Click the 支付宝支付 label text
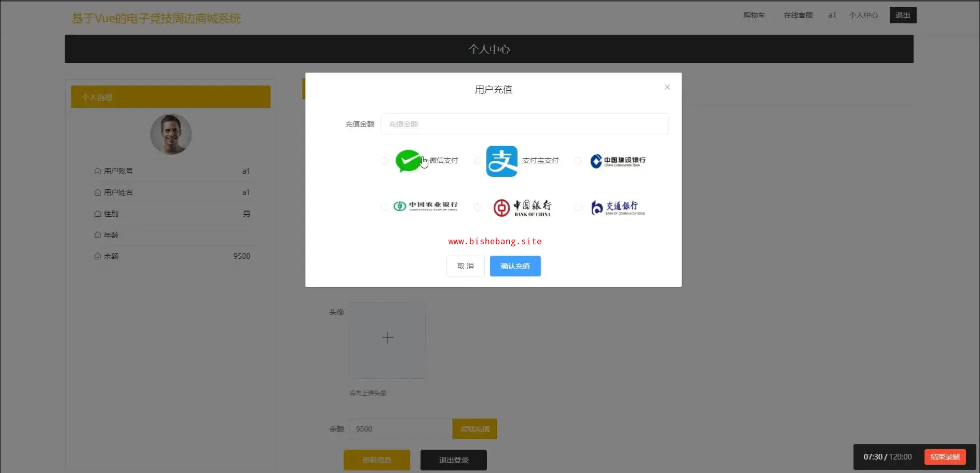This screenshot has width=980, height=473. pos(540,161)
